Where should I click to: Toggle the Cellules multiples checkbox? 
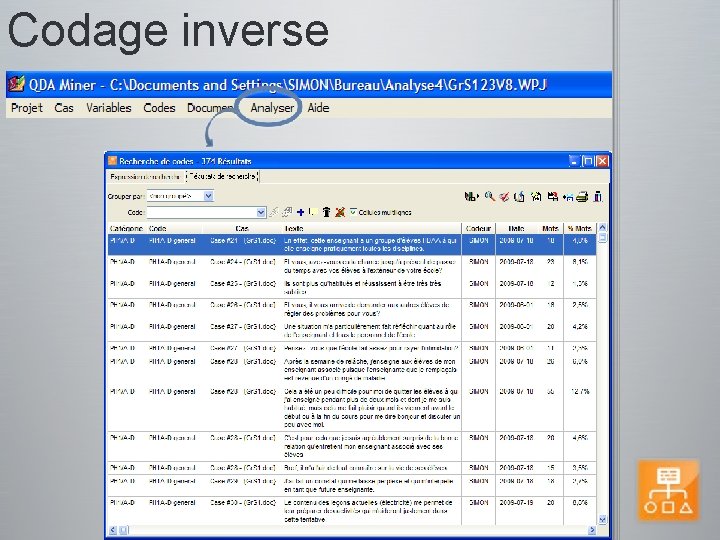pos(353,212)
